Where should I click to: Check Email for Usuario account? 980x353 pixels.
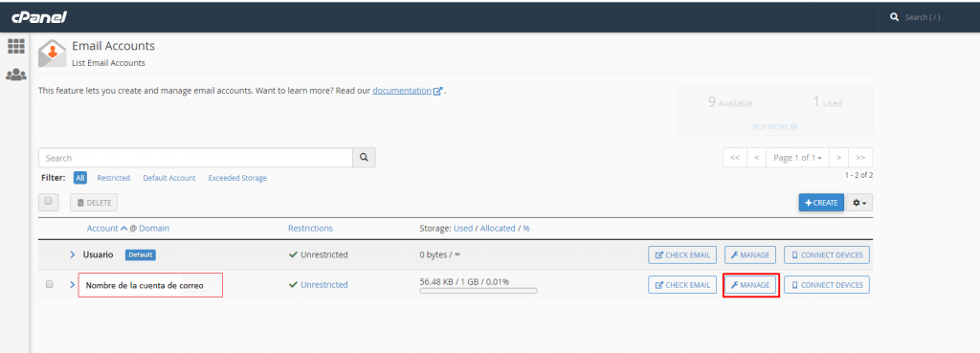click(x=681, y=254)
